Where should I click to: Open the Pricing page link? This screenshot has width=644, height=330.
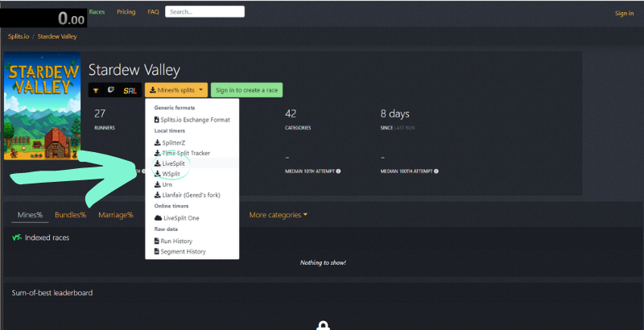tap(126, 12)
